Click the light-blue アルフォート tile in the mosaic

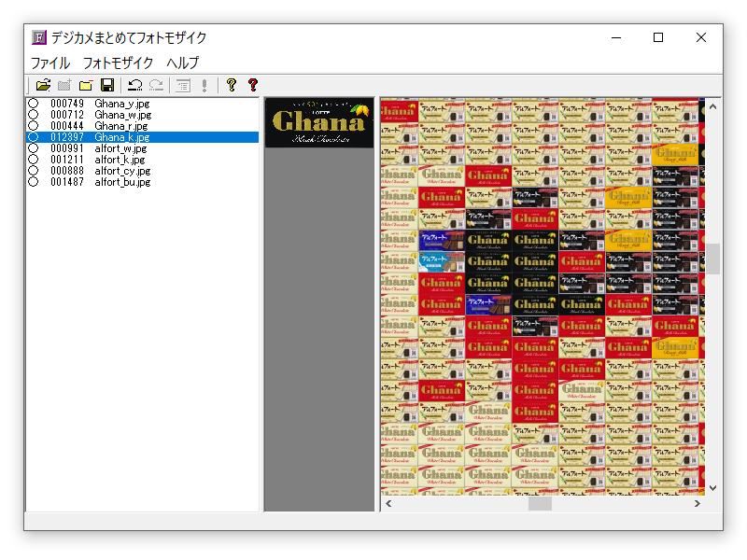coord(442,262)
